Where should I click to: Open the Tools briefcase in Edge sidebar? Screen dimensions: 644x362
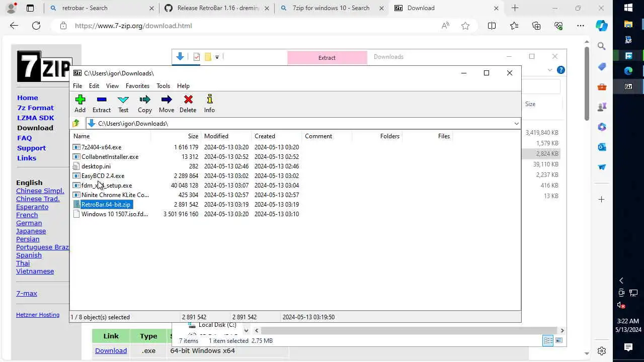coord(602,86)
